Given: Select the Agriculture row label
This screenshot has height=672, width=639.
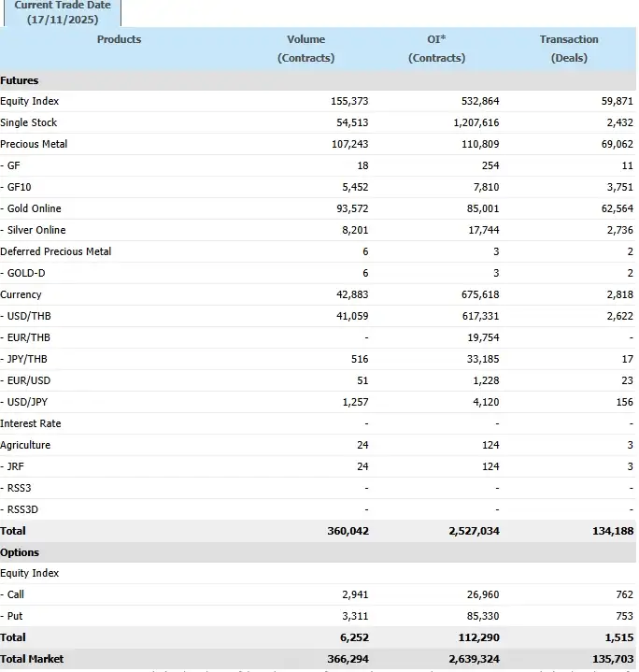Looking at the screenshot, I should click(x=25, y=445).
